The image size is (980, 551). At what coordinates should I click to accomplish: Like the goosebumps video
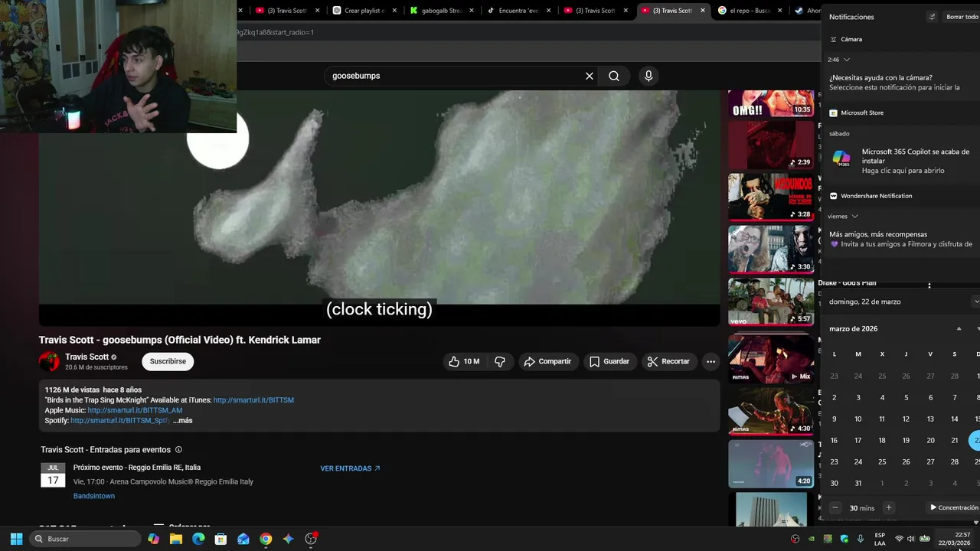pyautogui.click(x=464, y=361)
